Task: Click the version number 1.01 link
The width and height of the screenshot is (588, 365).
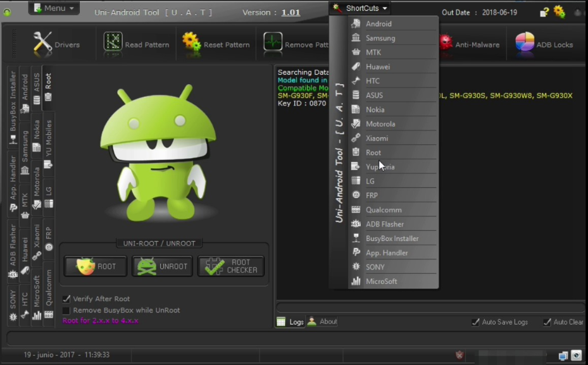Action: (x=291, y=12)
